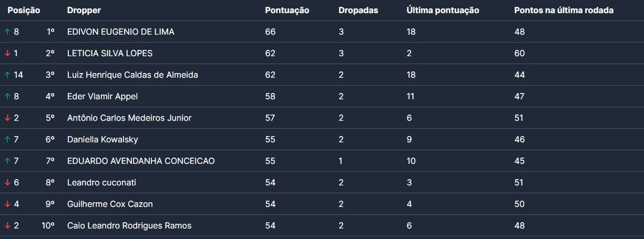Click red down arrow in Caio Leandro row

pos(7,226)
